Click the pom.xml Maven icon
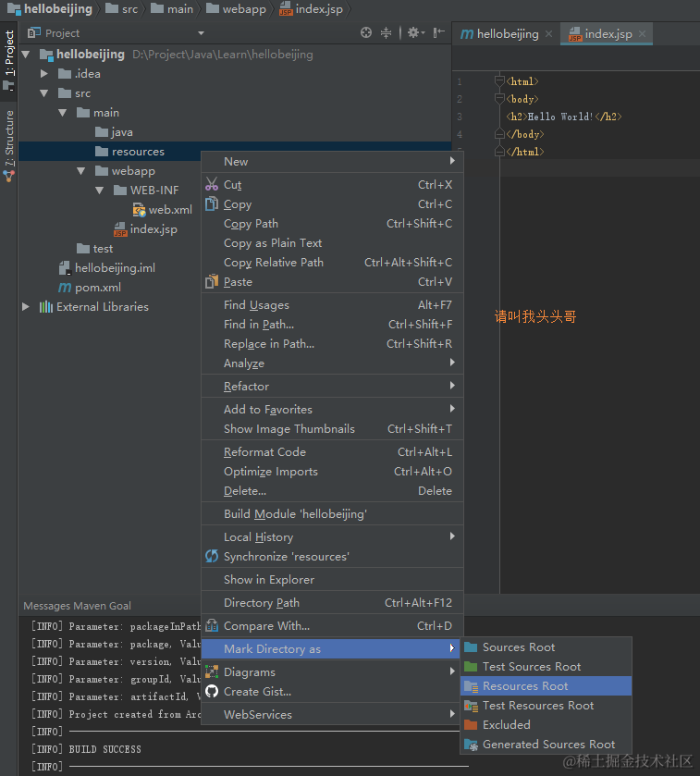The height and width of the screenshot is (776, 700). pos(65,287)
